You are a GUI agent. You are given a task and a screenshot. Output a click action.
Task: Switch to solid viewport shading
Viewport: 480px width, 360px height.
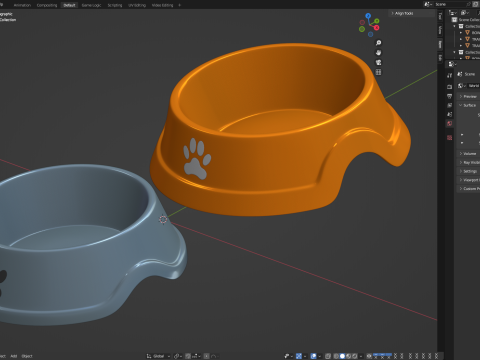(x=342, y=356)
